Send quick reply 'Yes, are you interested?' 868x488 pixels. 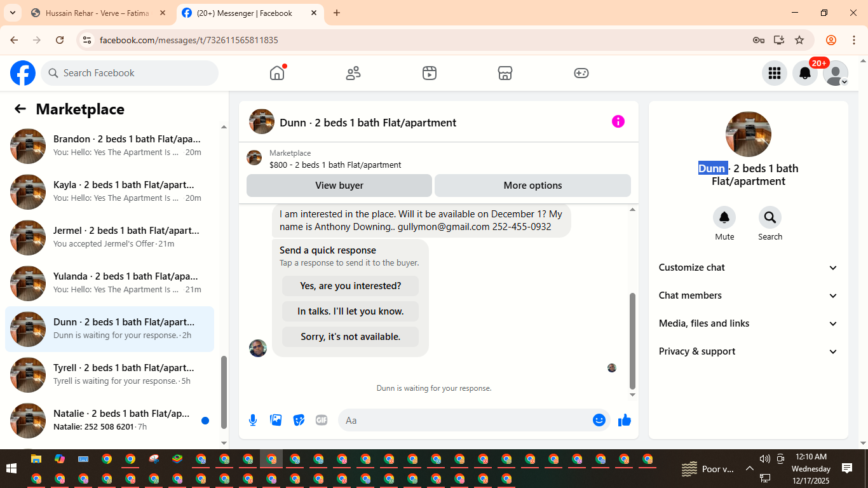pyautogui.click(x=351, y=286)
